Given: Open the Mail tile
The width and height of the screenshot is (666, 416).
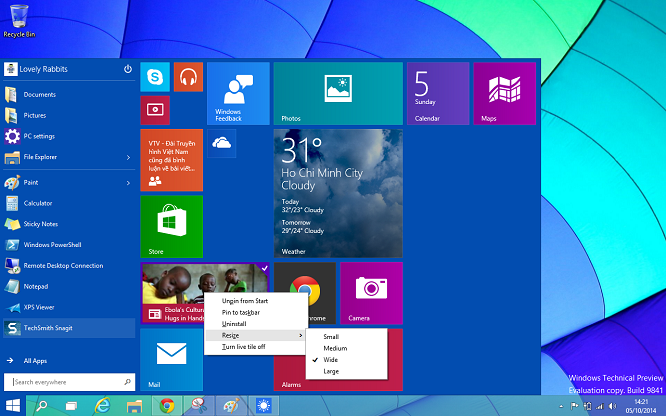Looking at the screenshot, I should point(172,359).
